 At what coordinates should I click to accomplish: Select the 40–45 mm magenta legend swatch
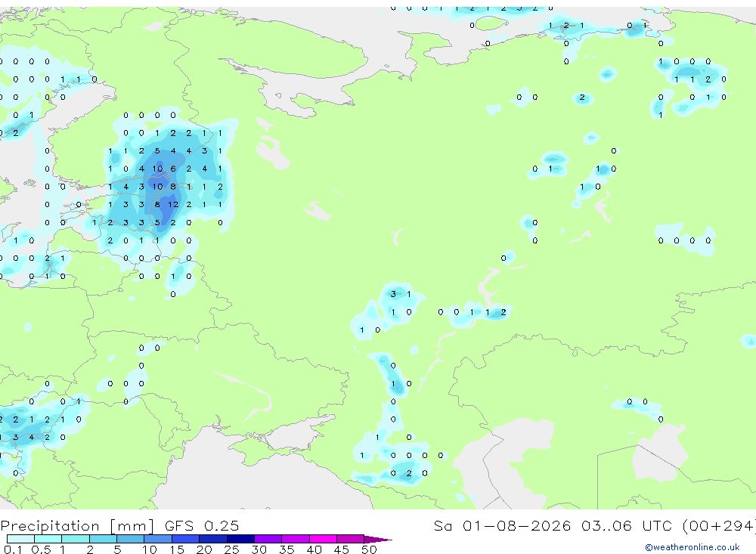[323, 539]
